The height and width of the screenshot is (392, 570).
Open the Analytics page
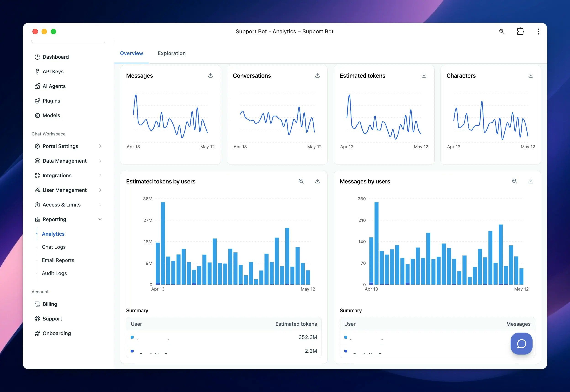click(x=53, y=234)
